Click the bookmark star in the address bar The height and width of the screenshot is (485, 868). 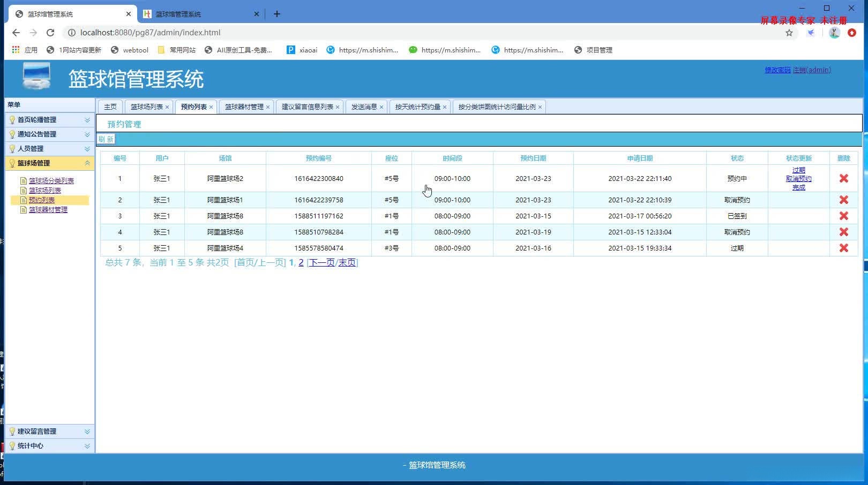[788, 33]
